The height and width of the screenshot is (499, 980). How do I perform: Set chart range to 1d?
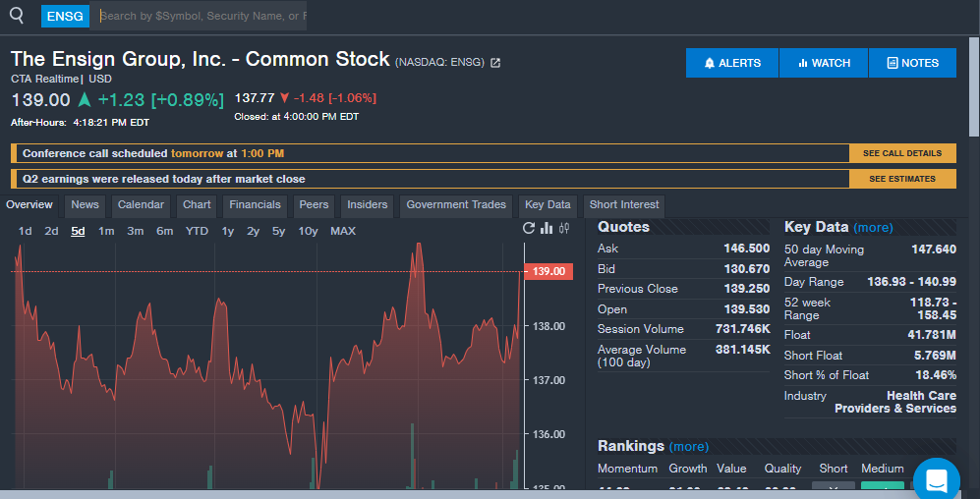25,231
